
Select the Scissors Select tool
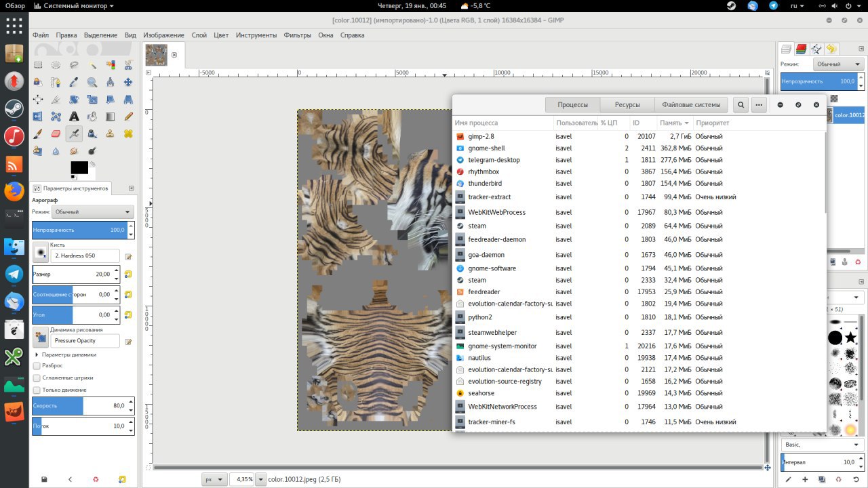[x=127, y=65]
